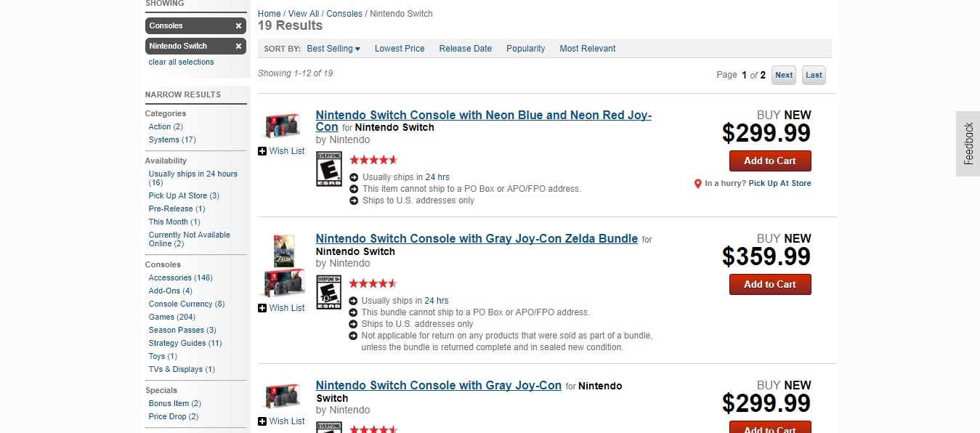The height and width of the screenshot is (433, 980).
Task: Click the ESRB Everyone rating icon on first product
Action: (328, 169)
